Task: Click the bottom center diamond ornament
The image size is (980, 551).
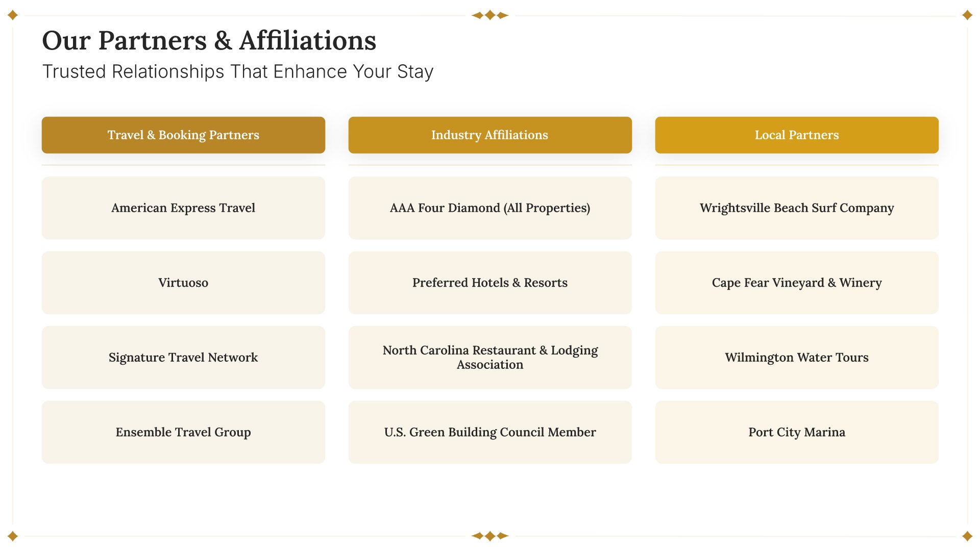Action: (x=490, y=536)
